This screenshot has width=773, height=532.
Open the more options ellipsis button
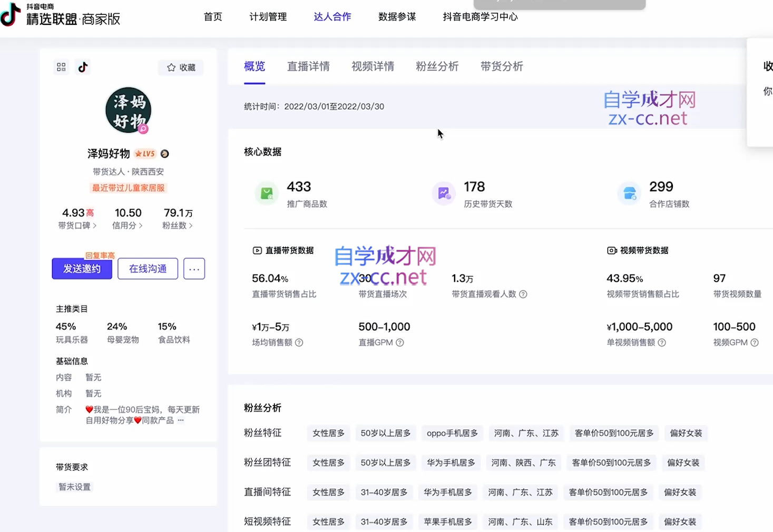[194, 269]
